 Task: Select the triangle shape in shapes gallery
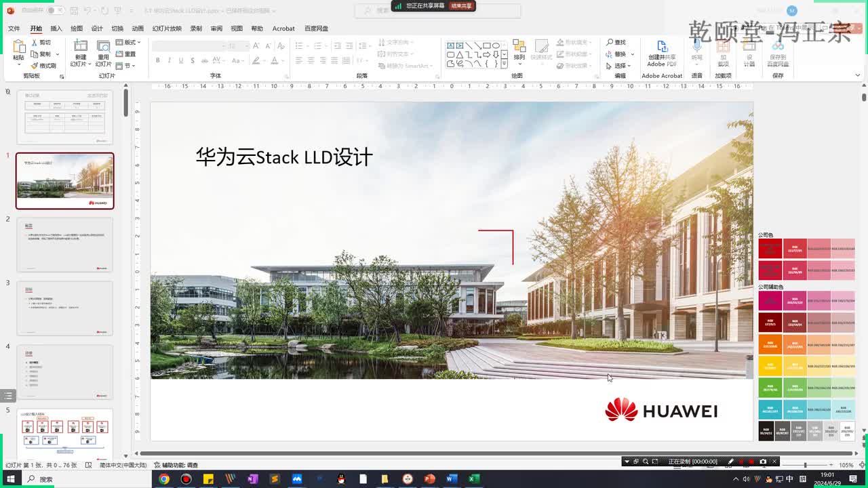(x=460, y=54)
